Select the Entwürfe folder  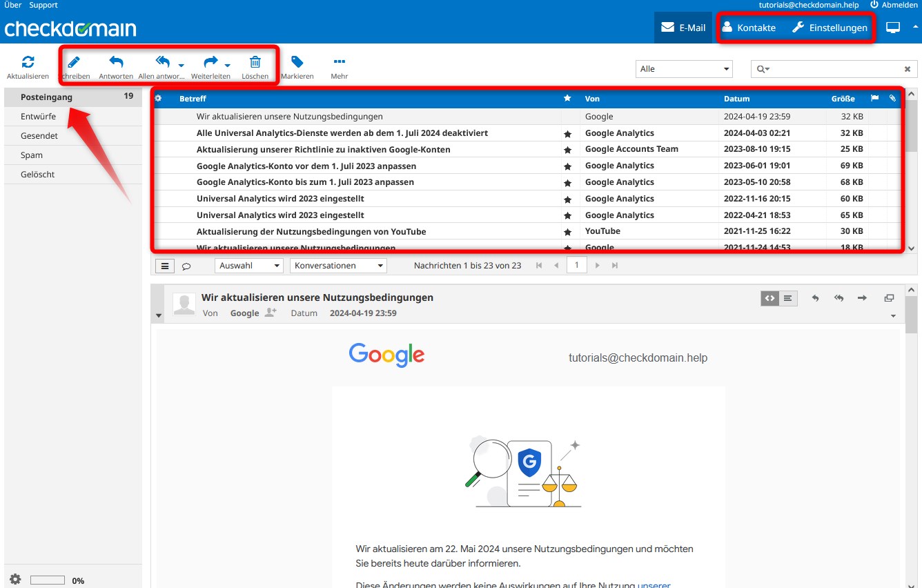[x=73, y=117]
